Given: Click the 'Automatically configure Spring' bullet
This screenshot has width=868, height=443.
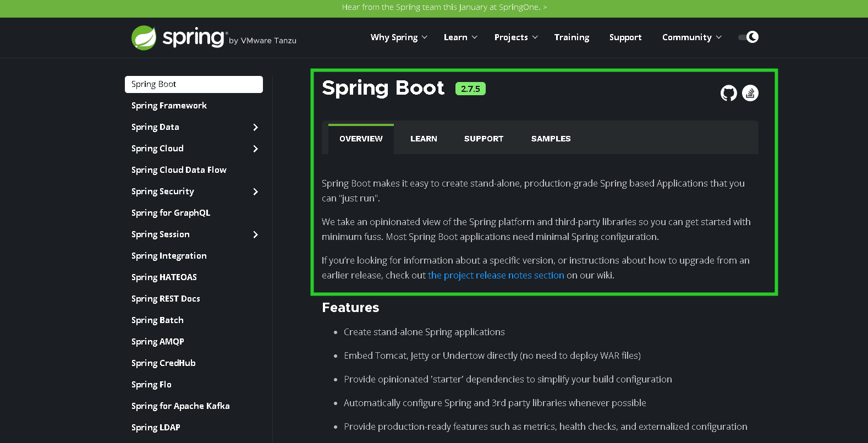Looking at the screenshot, I should point(495,403).
